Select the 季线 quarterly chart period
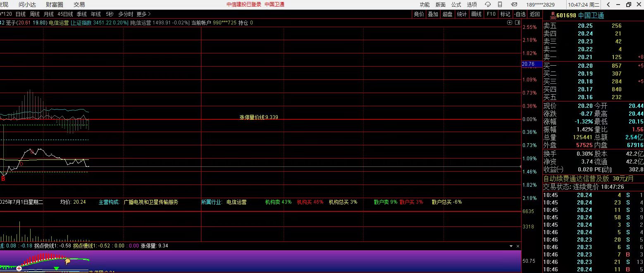Screen dimensions: 644x273 82,14
